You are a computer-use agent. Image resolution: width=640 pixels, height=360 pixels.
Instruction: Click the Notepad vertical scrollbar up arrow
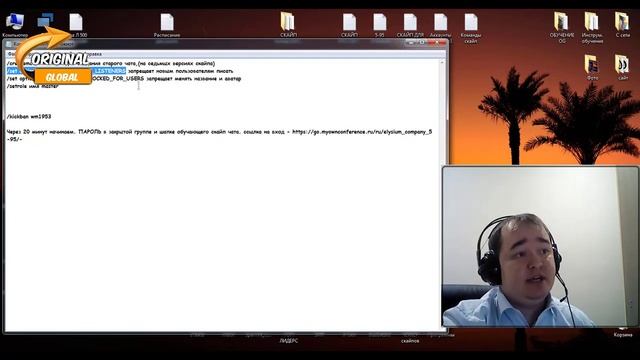[x=442, y=62]
